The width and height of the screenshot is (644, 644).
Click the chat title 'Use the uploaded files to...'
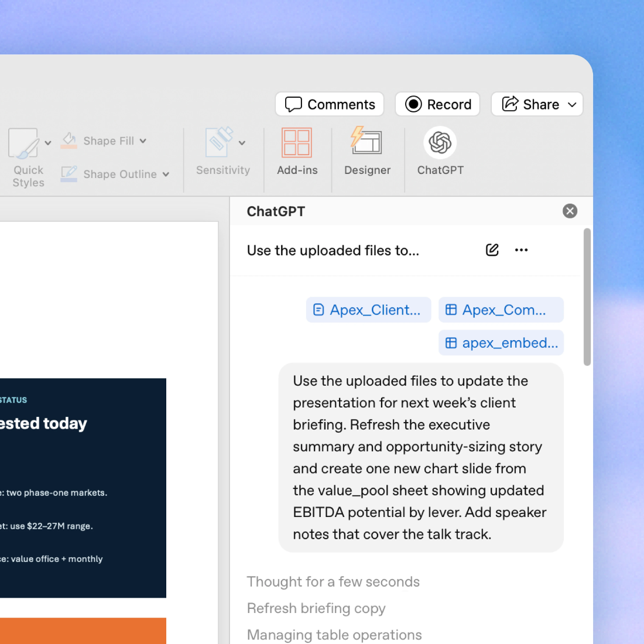click(333, 250)
